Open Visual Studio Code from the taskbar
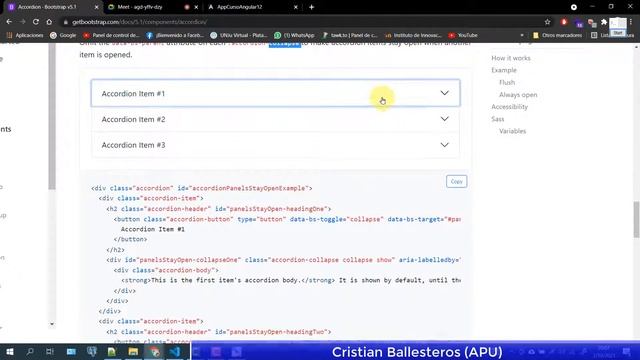Viewport: 640px width, 360px height. coord(175,351)
